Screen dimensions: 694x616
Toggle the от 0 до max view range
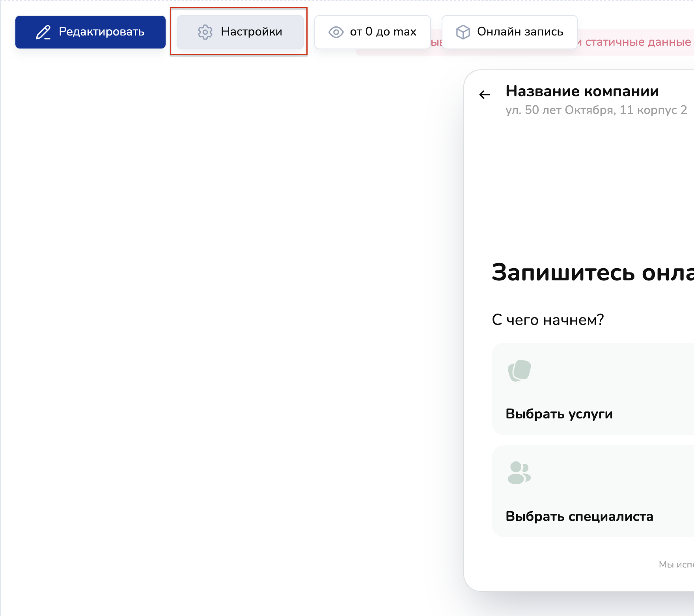[372, 32]
